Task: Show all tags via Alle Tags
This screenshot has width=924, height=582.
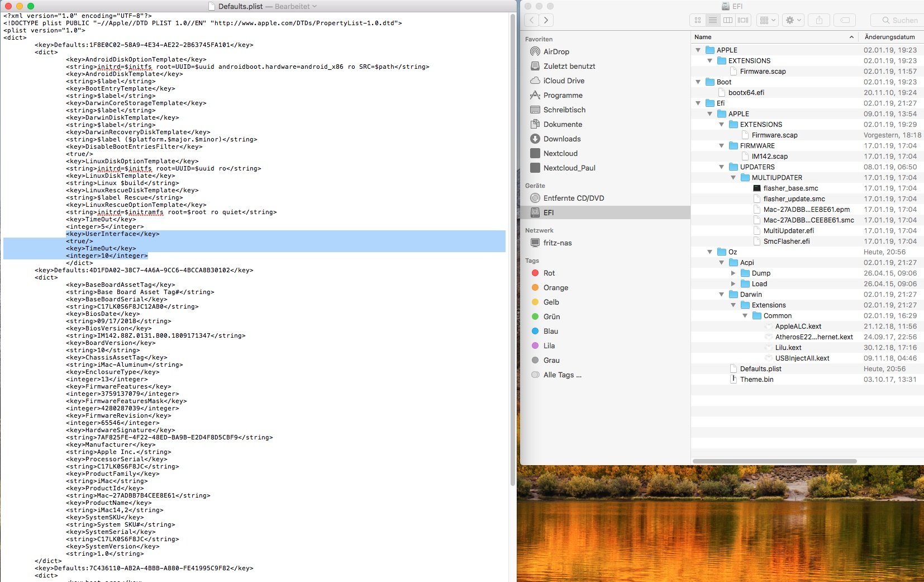Action: [x=562, y=375]
